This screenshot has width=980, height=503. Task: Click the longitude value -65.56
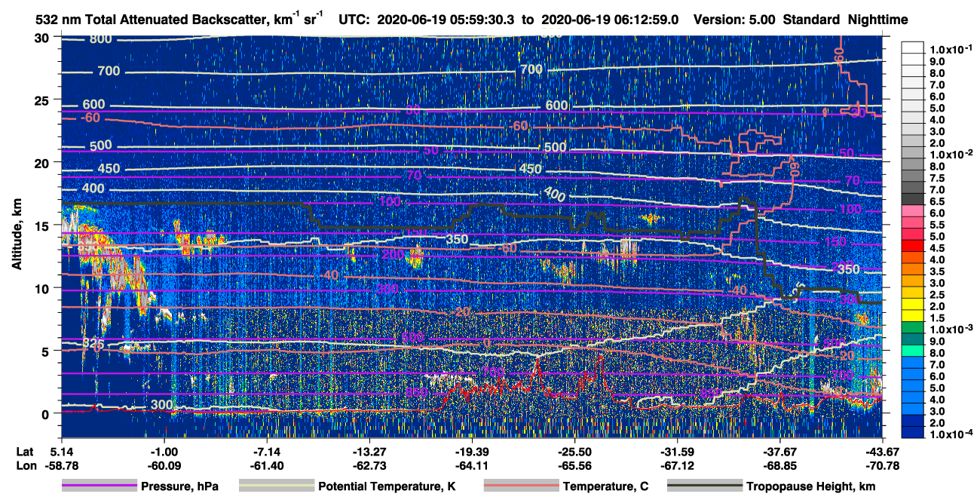(x=574, y=466)
